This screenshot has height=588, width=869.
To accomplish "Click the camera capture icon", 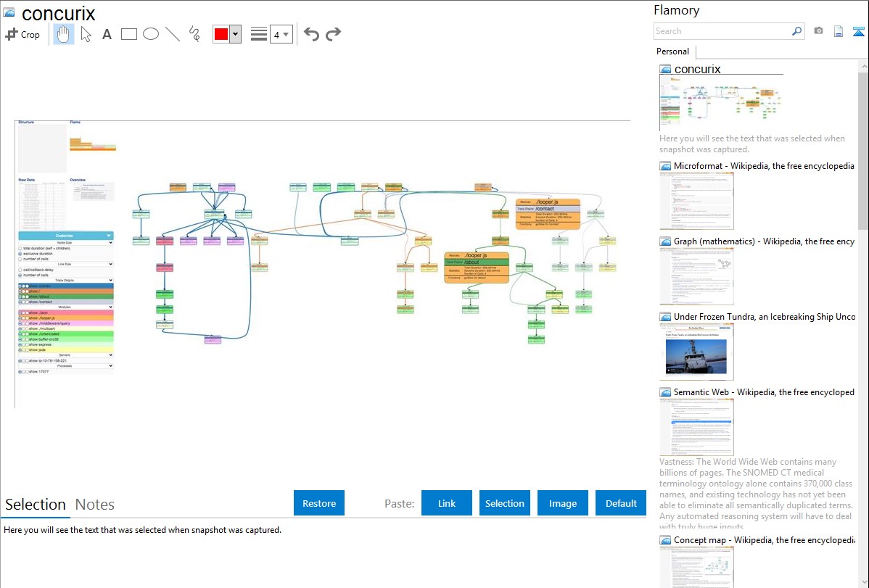I will [x=818, y=31].
